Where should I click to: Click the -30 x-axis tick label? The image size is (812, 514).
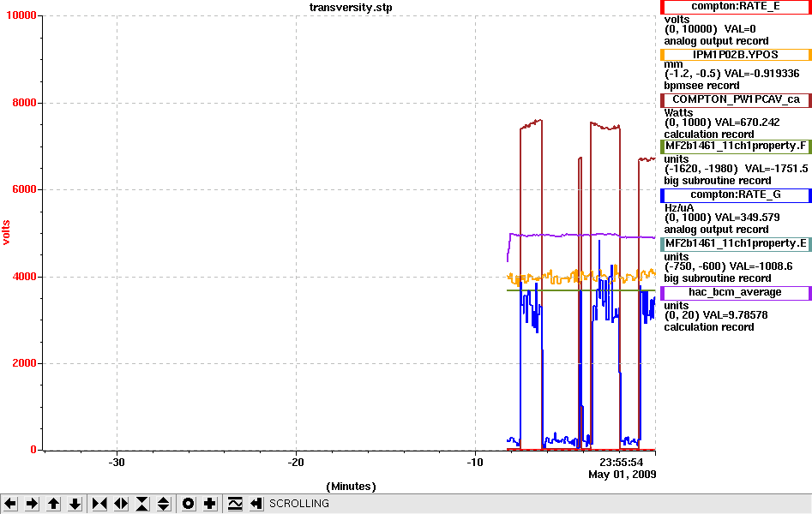(117, 463)
